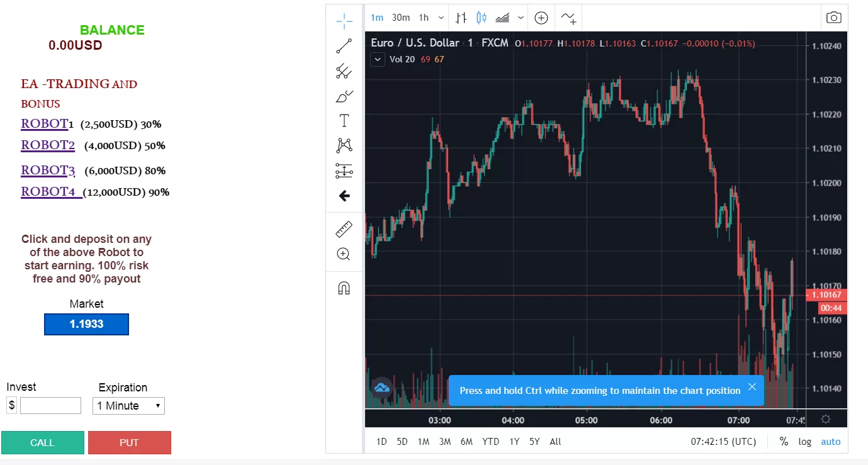Expand the time interval dropdown arrow
The image size is (868, 465).
(441, 18)
